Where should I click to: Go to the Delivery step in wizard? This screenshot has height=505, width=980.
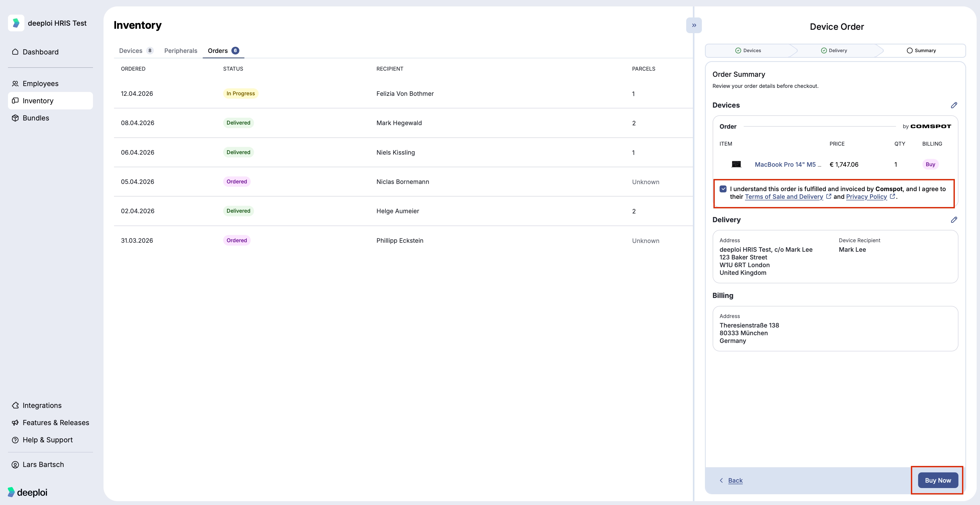coord(834,50)
